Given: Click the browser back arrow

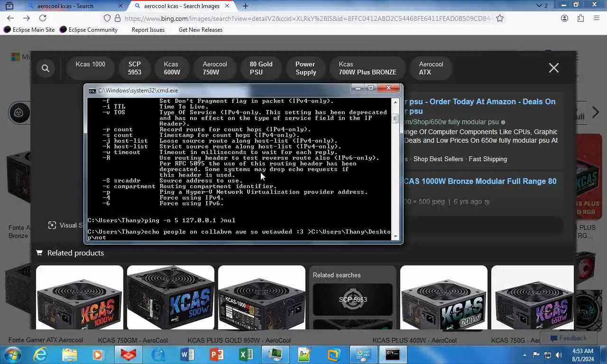Looking at the screenshot, I should [10, 18].
